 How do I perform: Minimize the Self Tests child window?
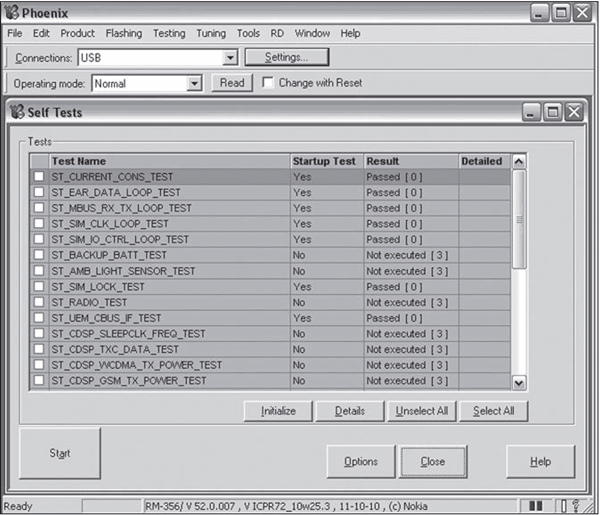point(533,112)
